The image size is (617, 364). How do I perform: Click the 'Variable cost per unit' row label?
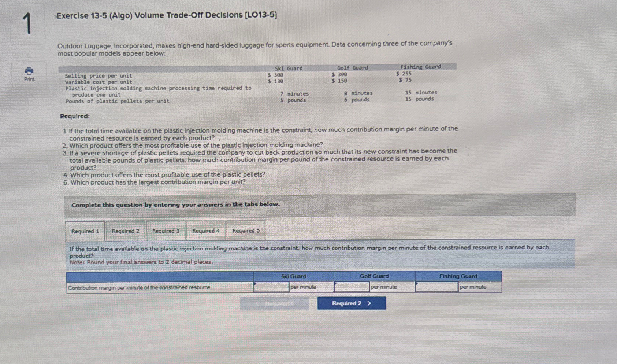tap(99, 82)
